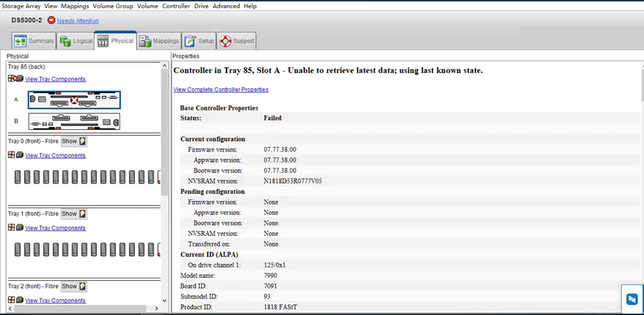Click the red failed drive in Tray 0

pyautogui.click(x=158, y=177)
